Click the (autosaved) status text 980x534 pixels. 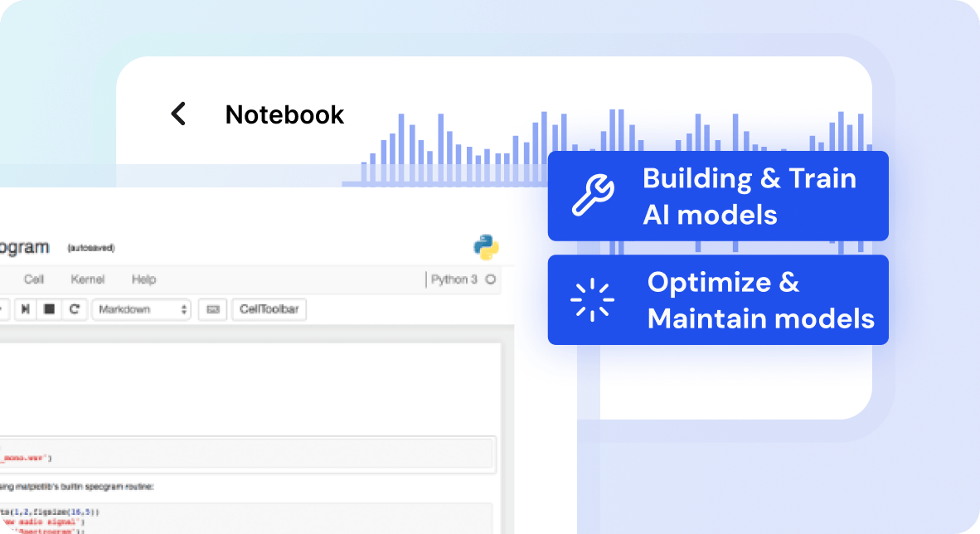pyautogui.click(x=91, y=248)
